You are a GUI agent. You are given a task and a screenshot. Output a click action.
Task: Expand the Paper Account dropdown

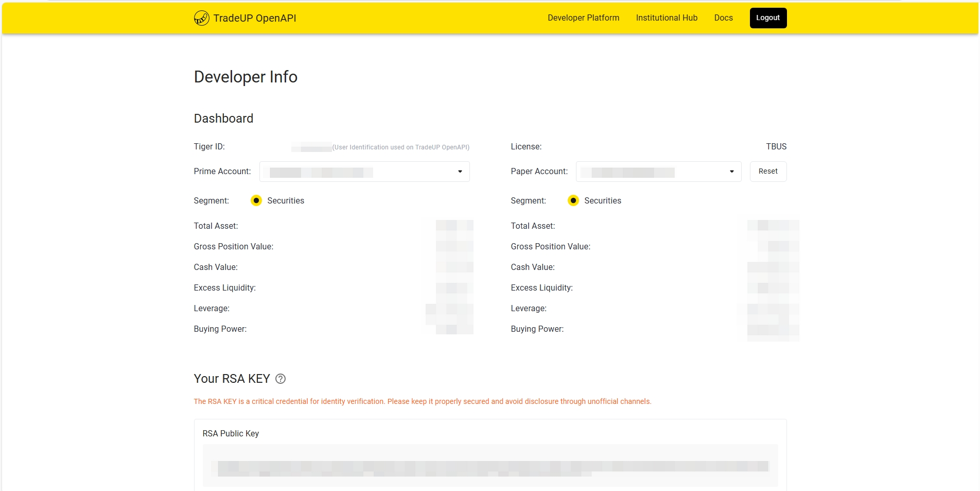point(659,172)
